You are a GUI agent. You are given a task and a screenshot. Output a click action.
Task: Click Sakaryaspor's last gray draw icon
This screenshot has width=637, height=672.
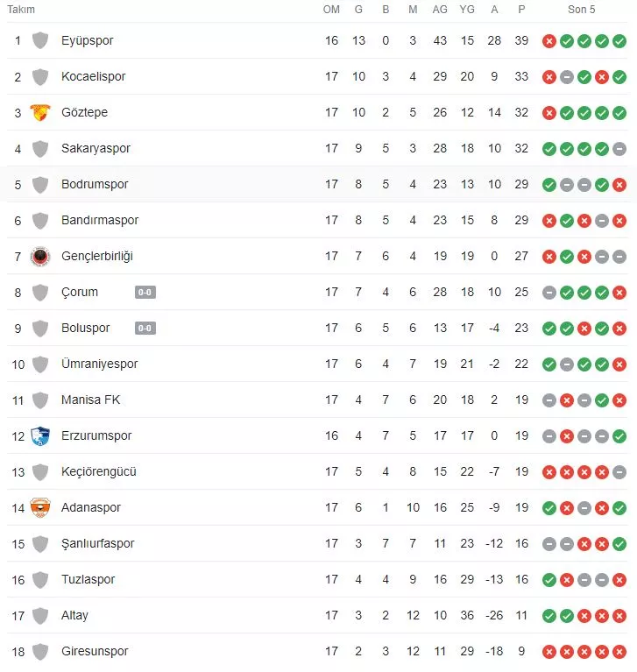pyautogui.click(x=619, y=149)
